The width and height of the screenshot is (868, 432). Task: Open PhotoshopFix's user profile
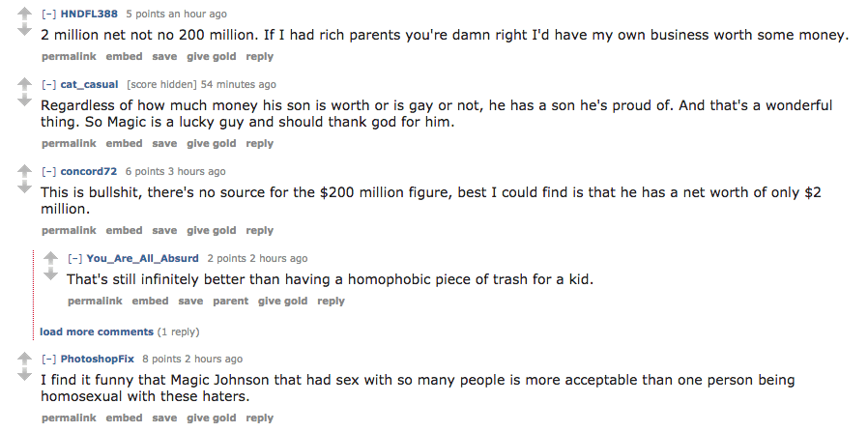point(97,360)
